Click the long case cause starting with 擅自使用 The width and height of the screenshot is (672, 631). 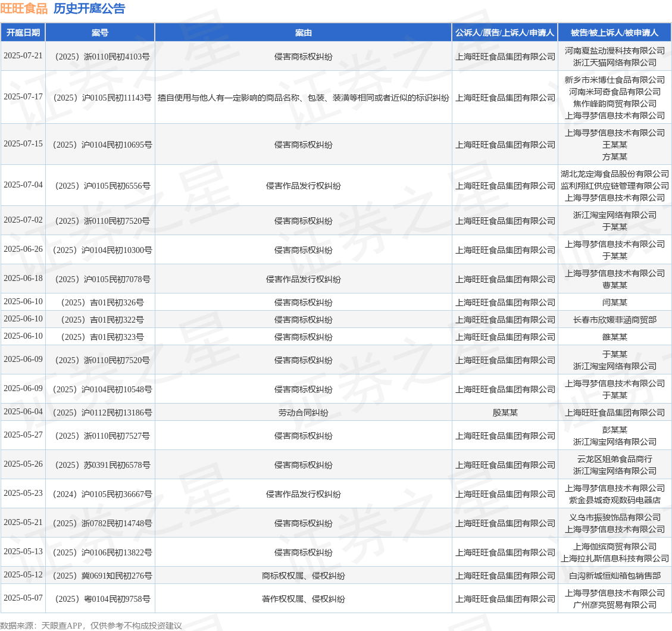point(304,98)
